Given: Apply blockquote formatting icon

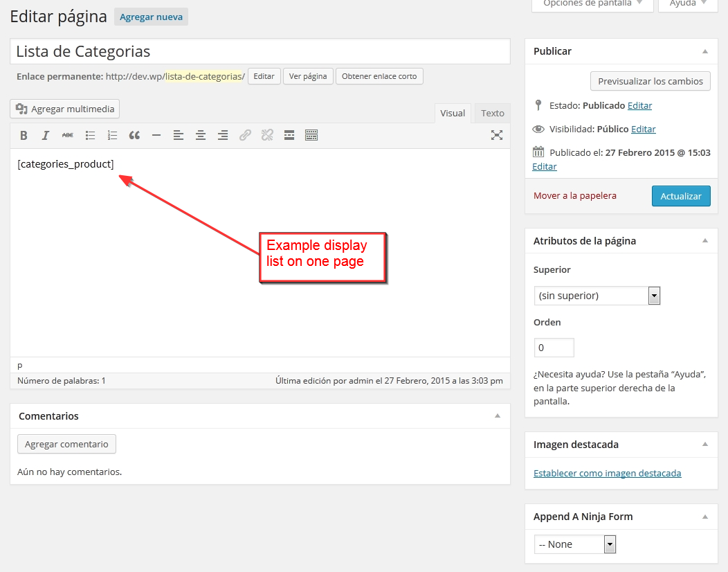Looking at the screenshot, I should 134,135.
